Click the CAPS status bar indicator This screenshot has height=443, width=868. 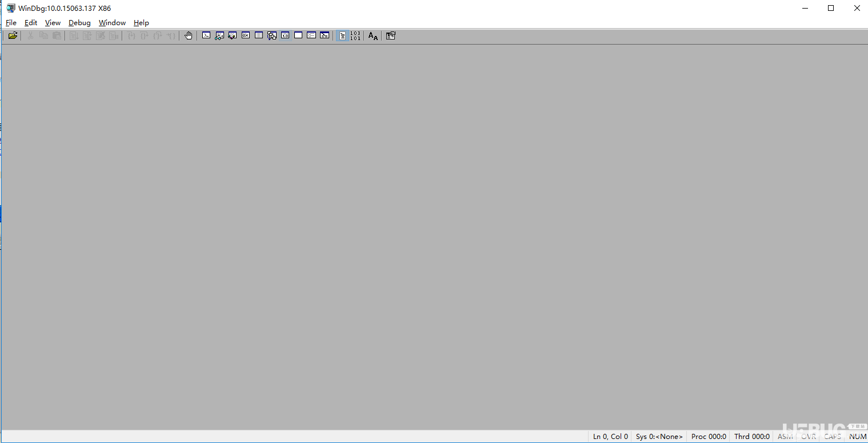pos(833,437)
